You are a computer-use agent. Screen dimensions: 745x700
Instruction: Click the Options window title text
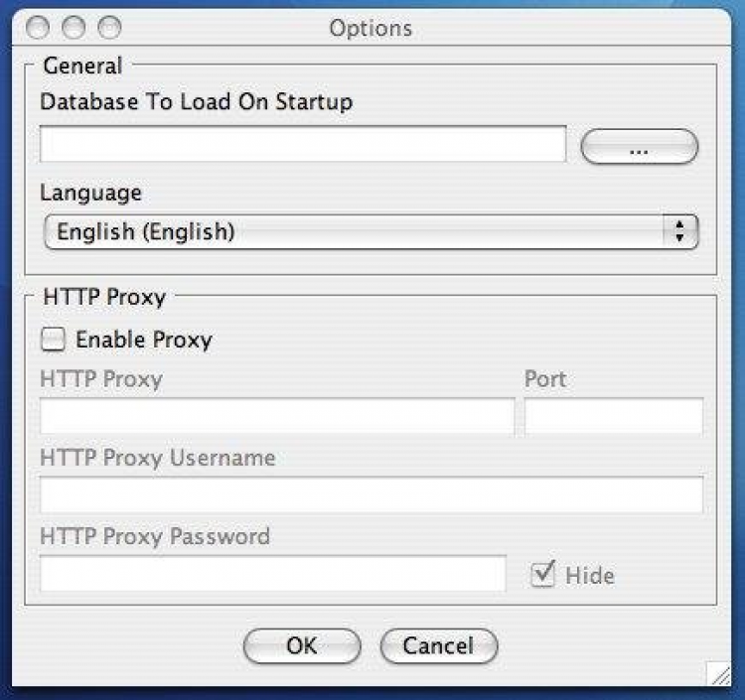coord(371,28)
